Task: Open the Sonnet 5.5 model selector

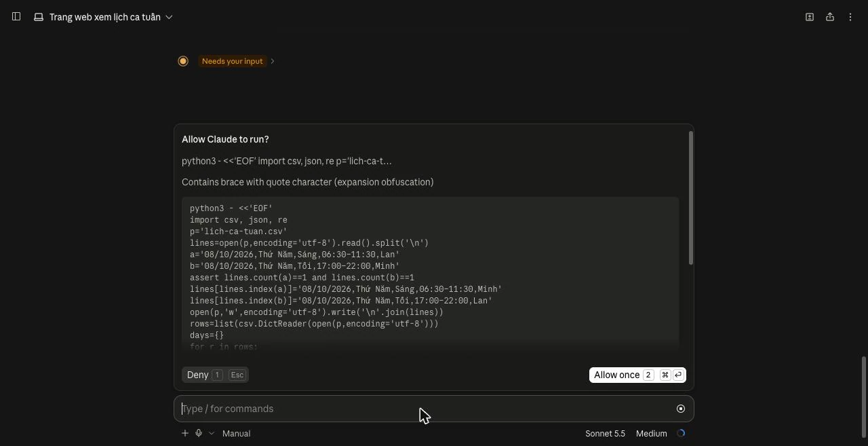Action: [x=605, y=433]
